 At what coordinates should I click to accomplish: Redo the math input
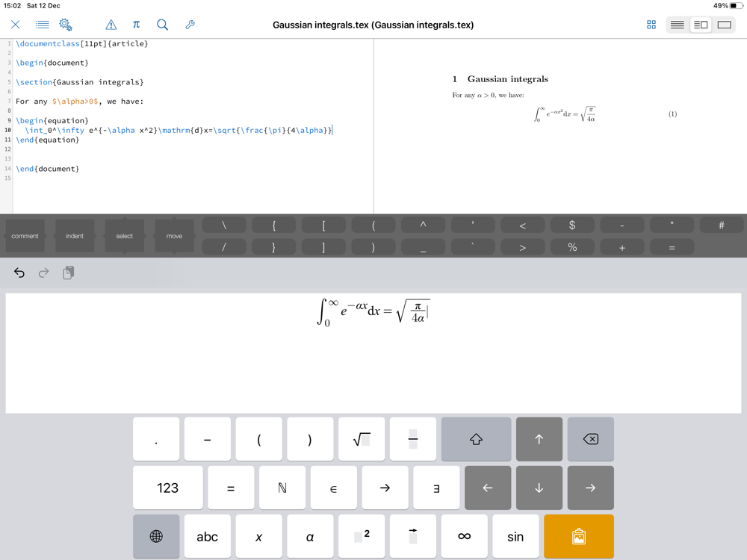(x=43, y=273)
